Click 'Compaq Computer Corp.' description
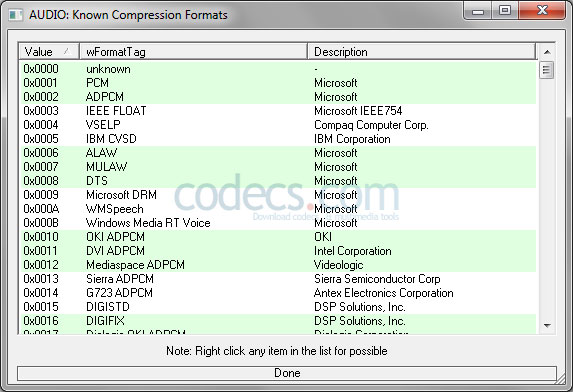The image size is (573, 392). coord(371,125)
